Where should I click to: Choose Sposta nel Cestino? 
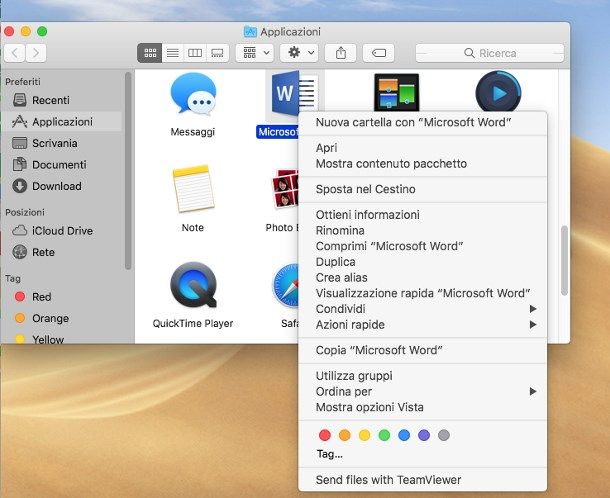(x=422, y=189)
